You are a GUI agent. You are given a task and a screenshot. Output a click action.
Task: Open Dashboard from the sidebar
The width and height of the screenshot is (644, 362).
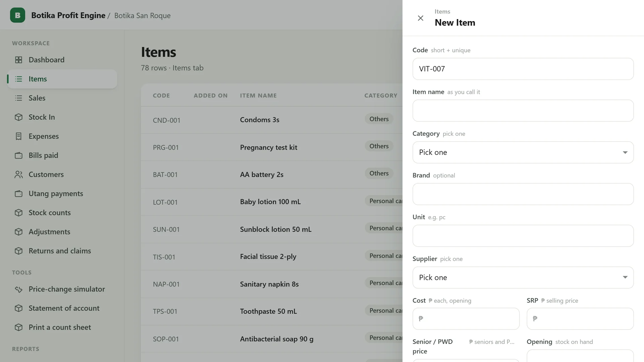[x=62, y=60]
